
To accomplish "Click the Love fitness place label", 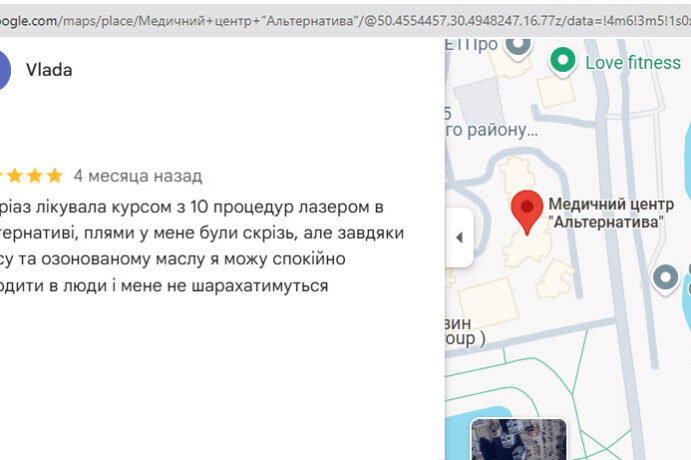I will (632, 63).
